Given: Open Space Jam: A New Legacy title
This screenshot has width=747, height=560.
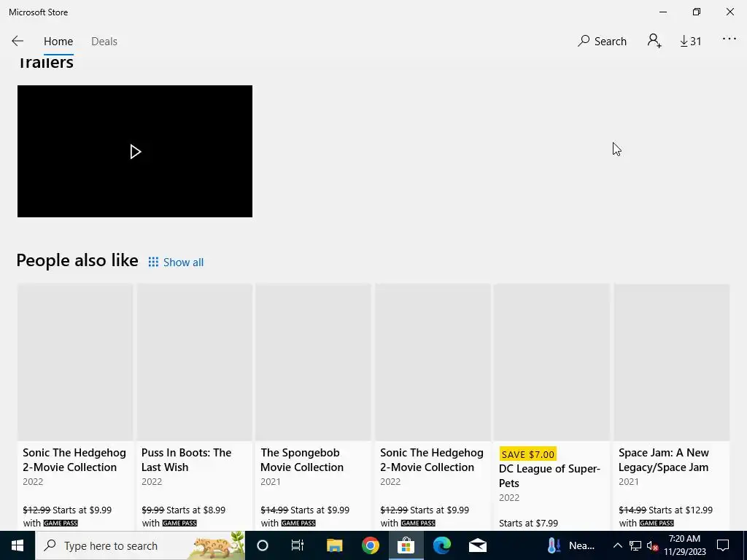Looking at the screenshot, I should (664, 460).
